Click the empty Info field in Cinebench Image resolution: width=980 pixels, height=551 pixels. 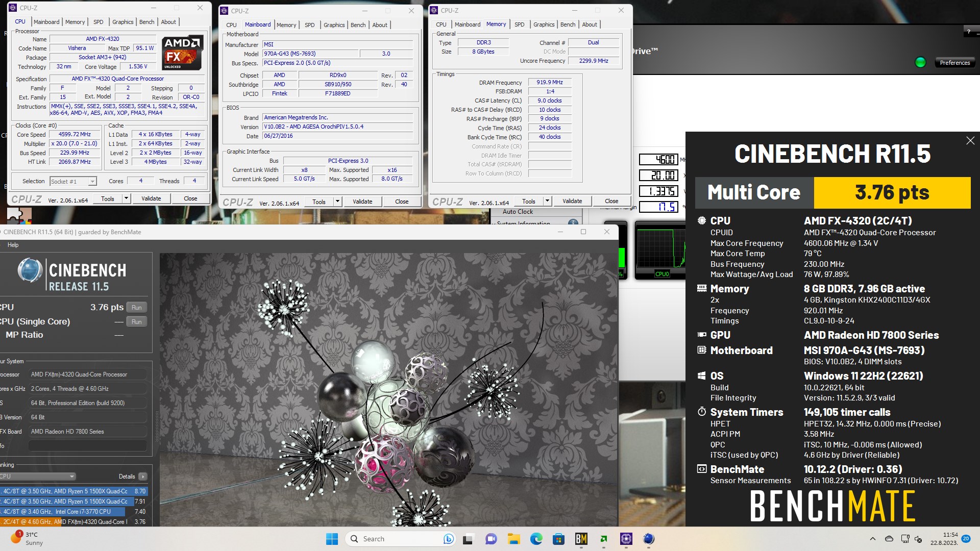(88, 446)
